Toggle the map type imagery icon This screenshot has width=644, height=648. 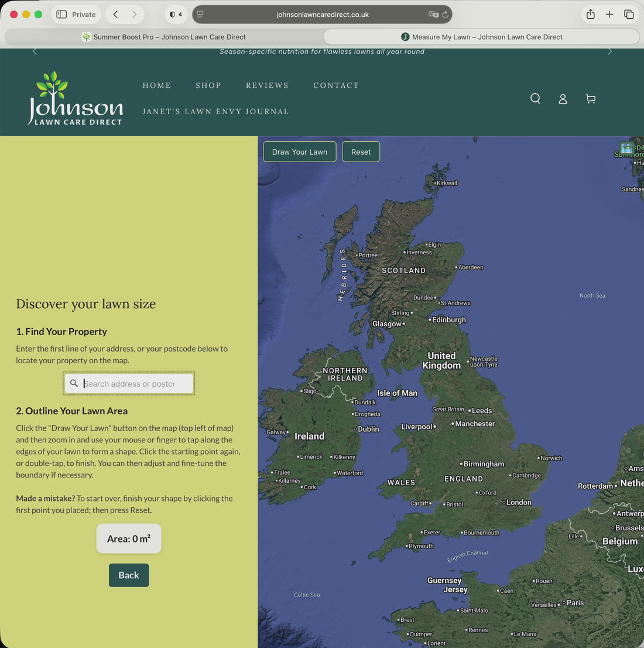click(x=626, y=148)
